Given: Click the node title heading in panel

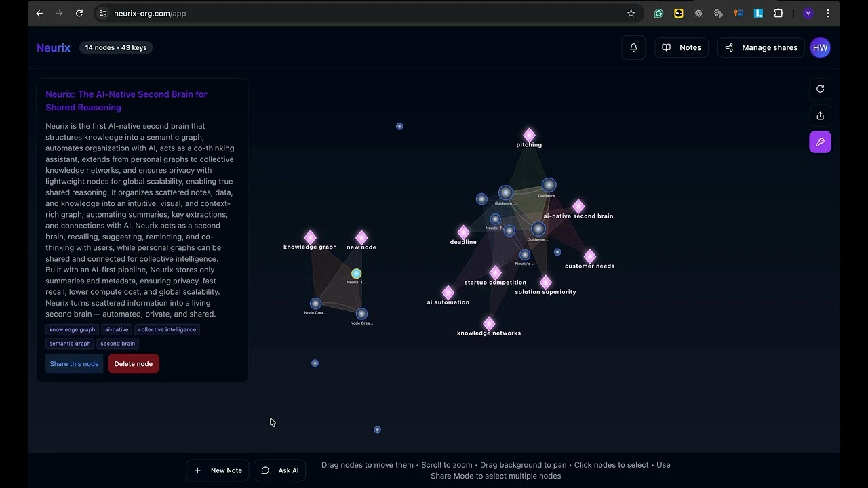Looking at the screenshot, I should tap(126, 100).
